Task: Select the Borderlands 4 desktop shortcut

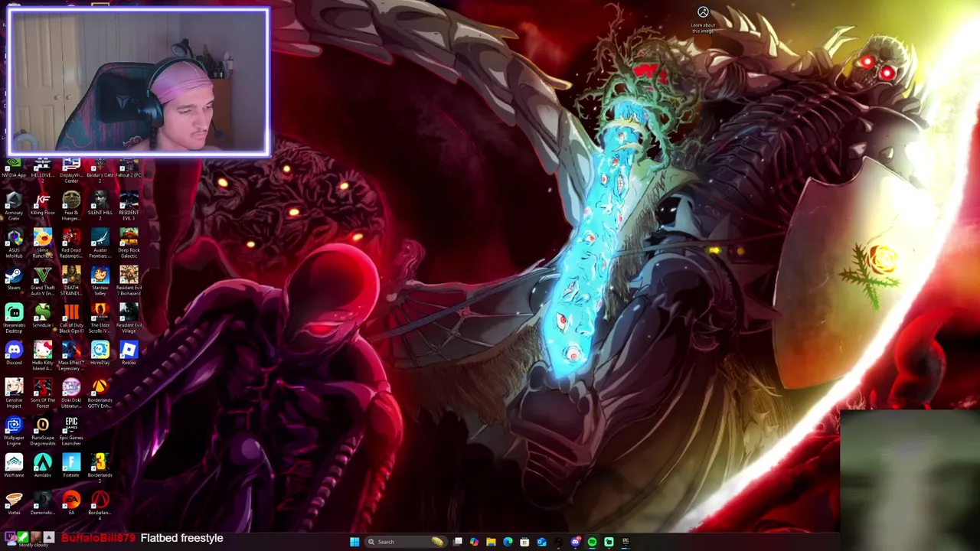Action: 100,505
